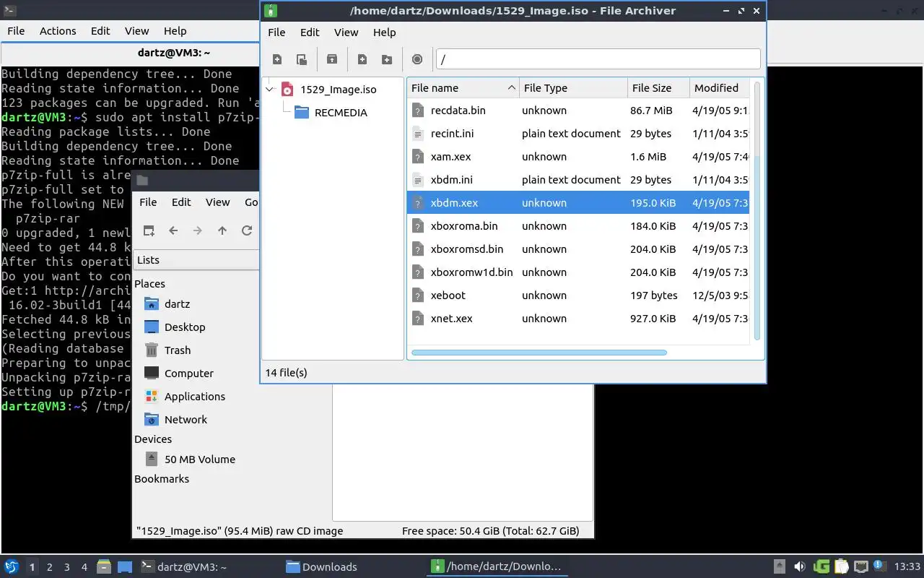Click the Open archive toolbar icon
This screenshot has width=924, height=578.
coord(302,59)
